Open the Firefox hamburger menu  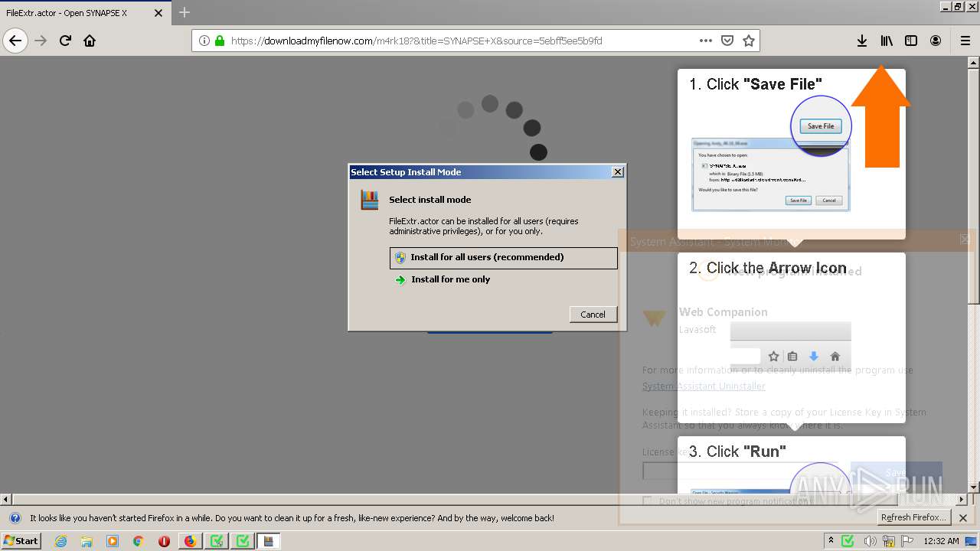pos(965,41)
